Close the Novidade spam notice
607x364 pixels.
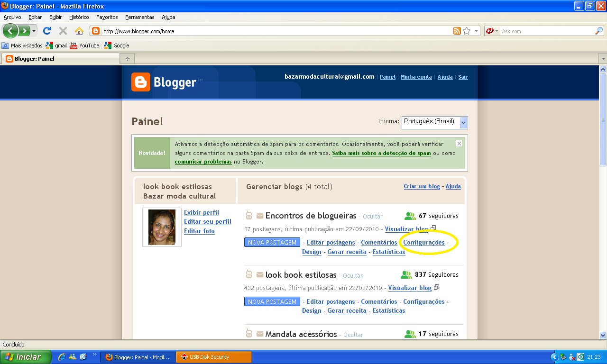click(459, 143)
